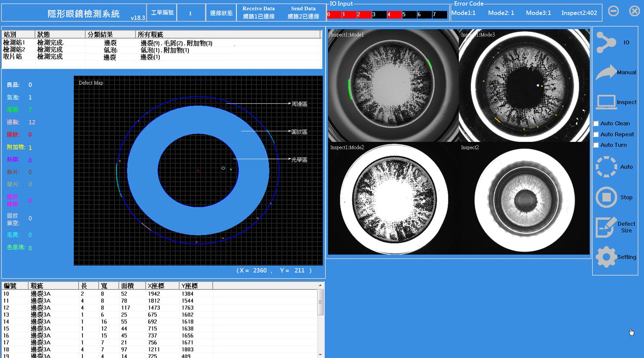Image resolution: width=644 pixels, height=358 pixels.
Task: Select the Inspect1:Mode3 lens image
Action: click(524, 85)
